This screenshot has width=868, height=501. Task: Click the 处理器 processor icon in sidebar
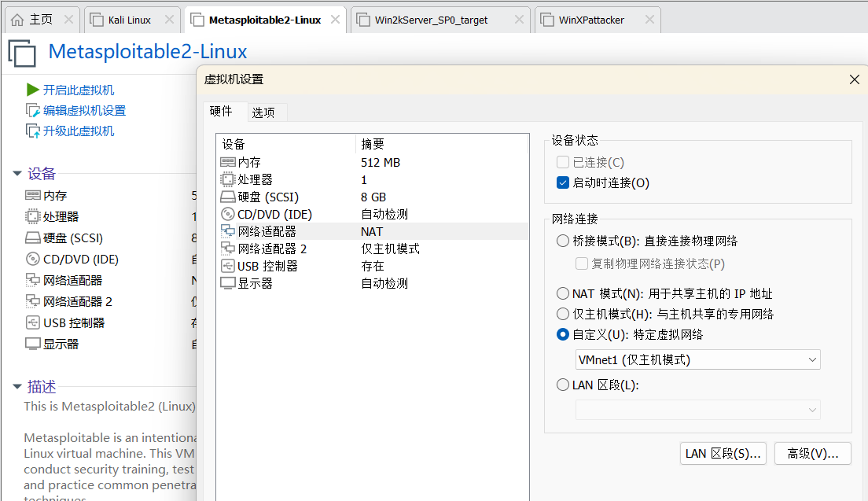33,216
